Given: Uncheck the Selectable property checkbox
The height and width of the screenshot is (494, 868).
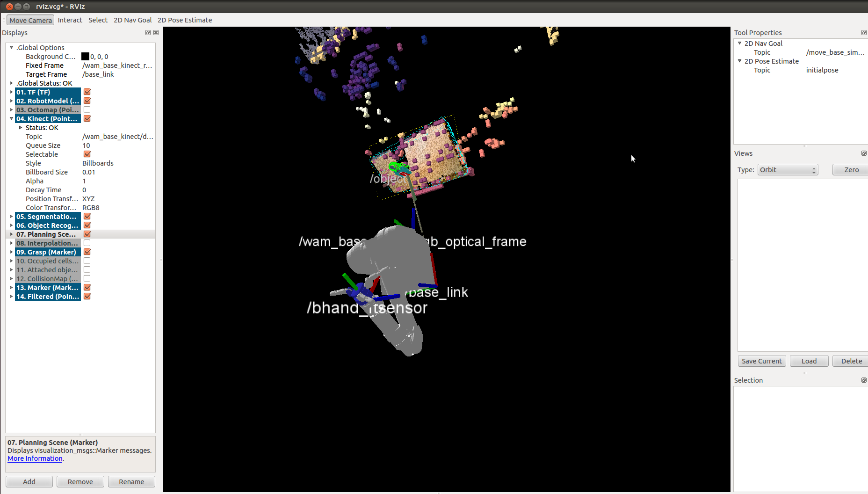Looking at the screenshot, I should [87, 154].
